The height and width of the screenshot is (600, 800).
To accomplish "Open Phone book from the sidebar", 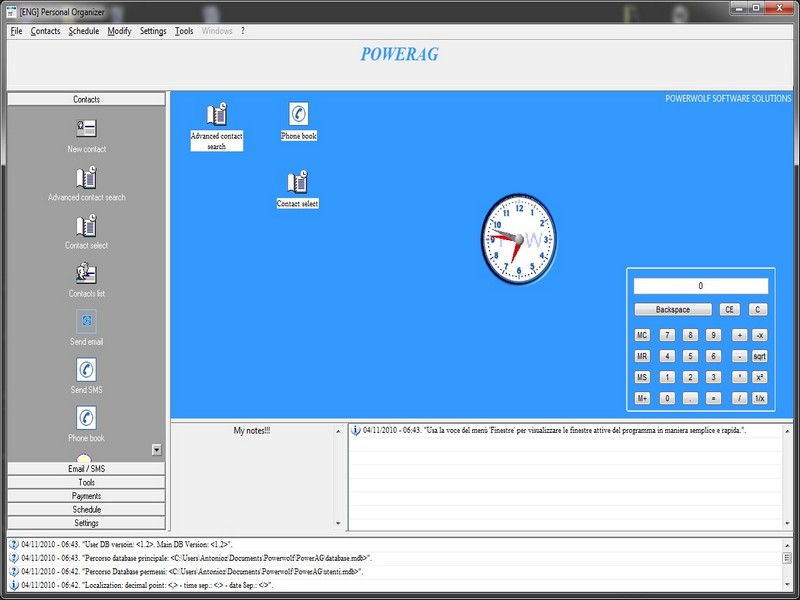I will pos(86,418).
